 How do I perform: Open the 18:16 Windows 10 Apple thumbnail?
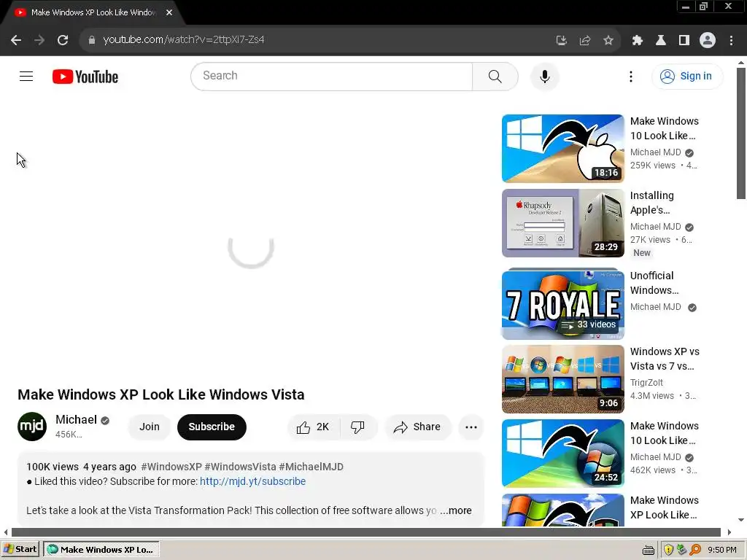tap(562, 149)
